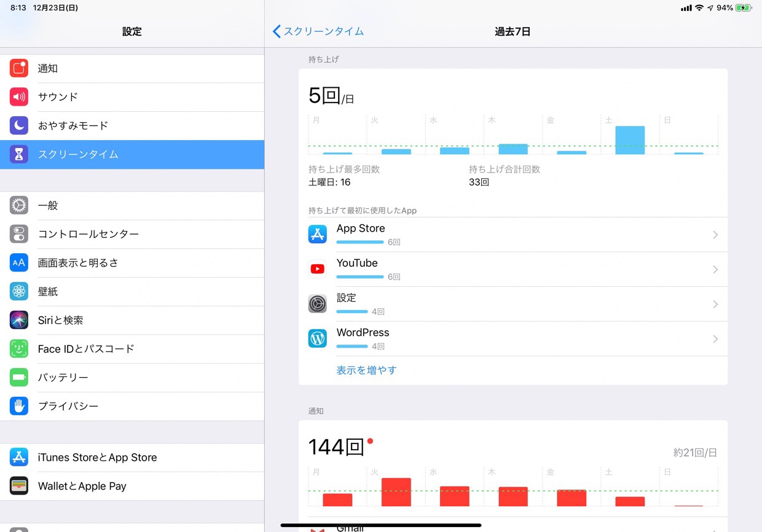
Task: Tap Thursday's blue pickups bar
Action: 513,149
